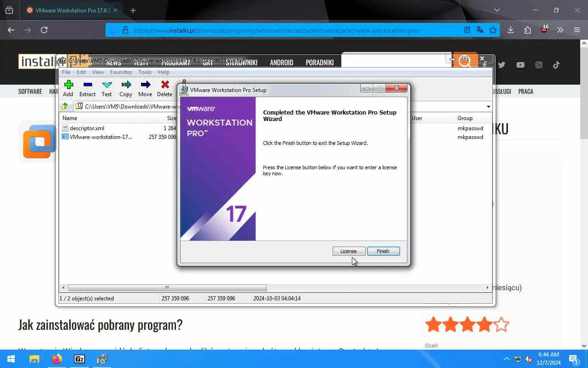Open instalki Instagram icon
Viewport: 588px width, 368px height.
539,65
